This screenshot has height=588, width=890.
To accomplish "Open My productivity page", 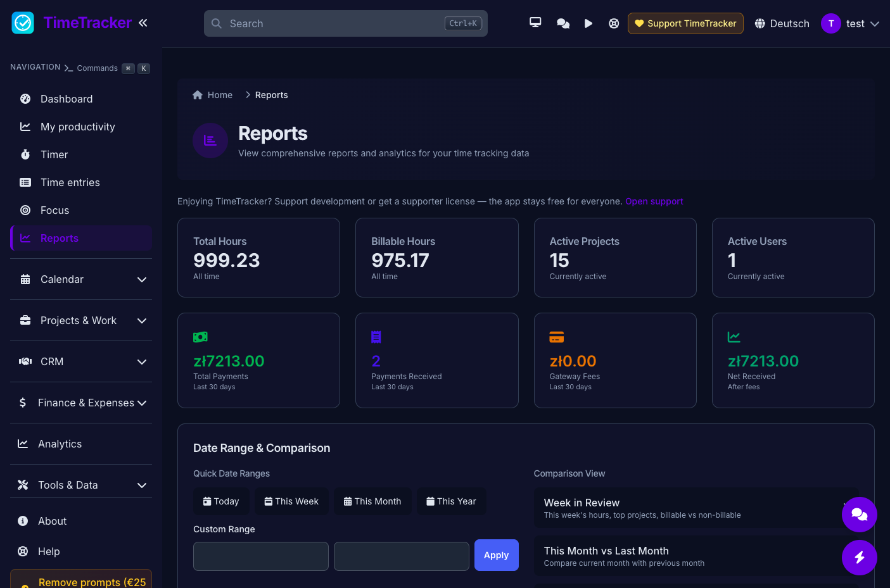I will click(x=81, y=127).
